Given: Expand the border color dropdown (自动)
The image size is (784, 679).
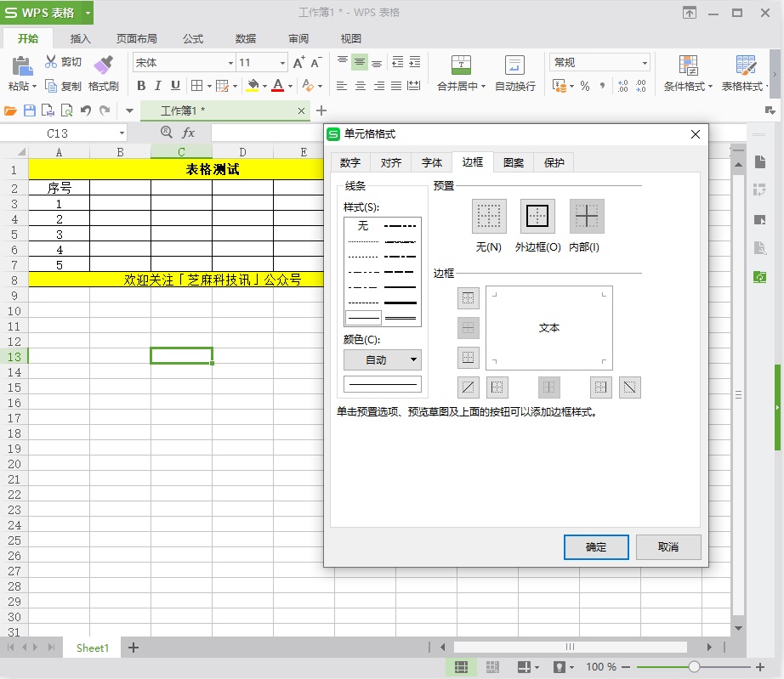Looking at the screenshot, I should [x=413, y=359].
